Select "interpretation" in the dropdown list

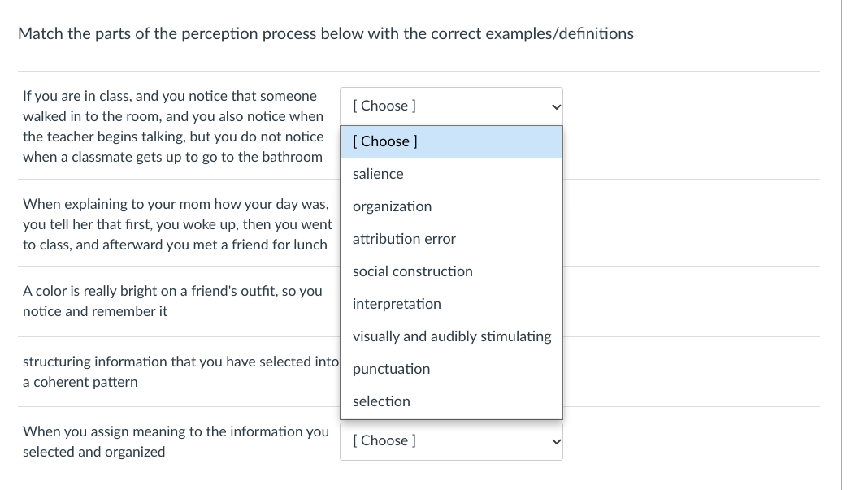(397, 304)
